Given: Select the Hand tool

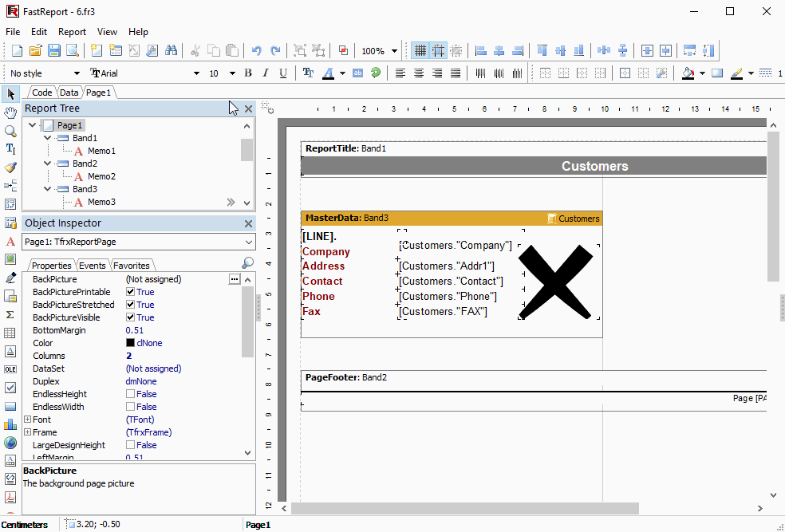Looking at the screenshot, I should coord(10,112).
